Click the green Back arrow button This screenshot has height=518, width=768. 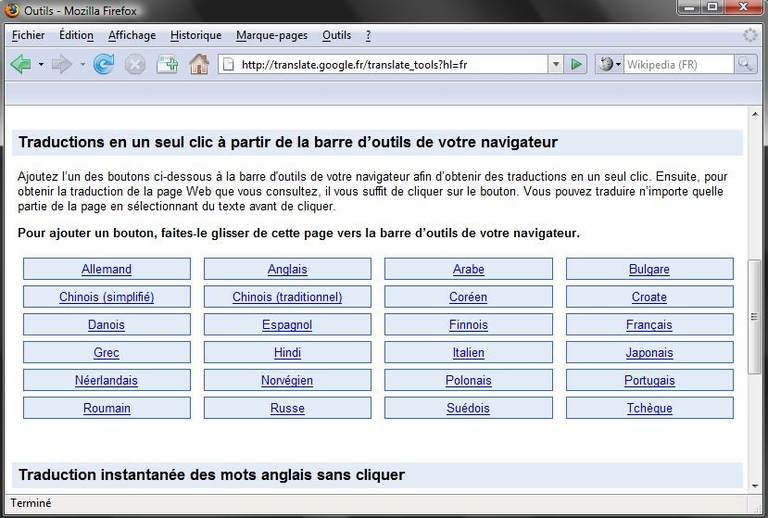coord(21,64)
